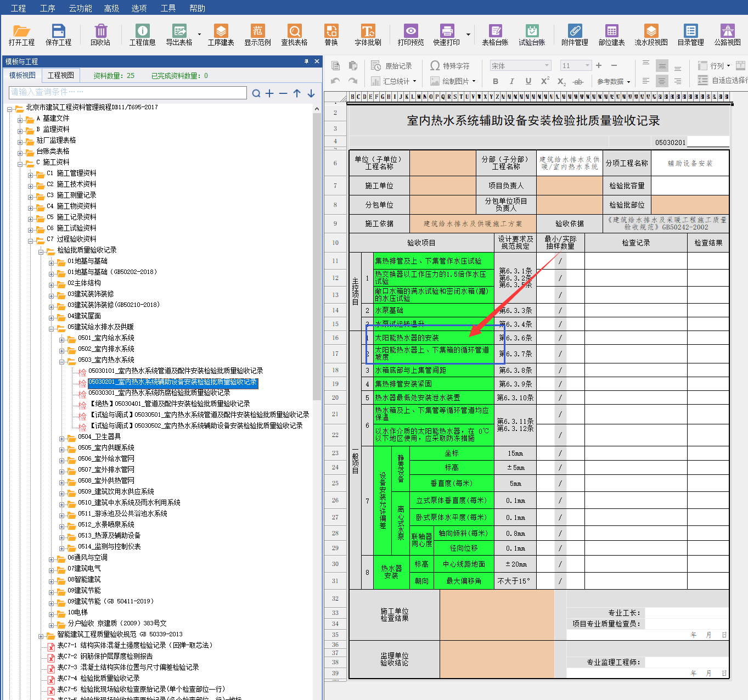Open the 云功能 menu
Viewport: 748px width, 700px height.
80,8
